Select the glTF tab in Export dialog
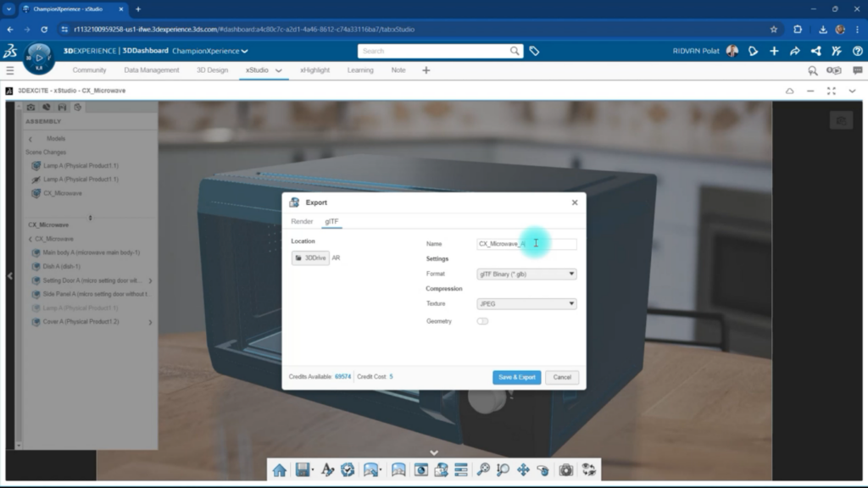The height and width of the screenshot is (488, 868). (331, 221)
